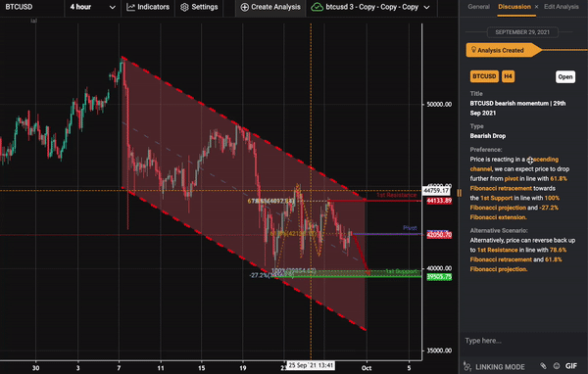Select the Discussion tab
The image size is (588, 374).
click(x=514, y=7)
